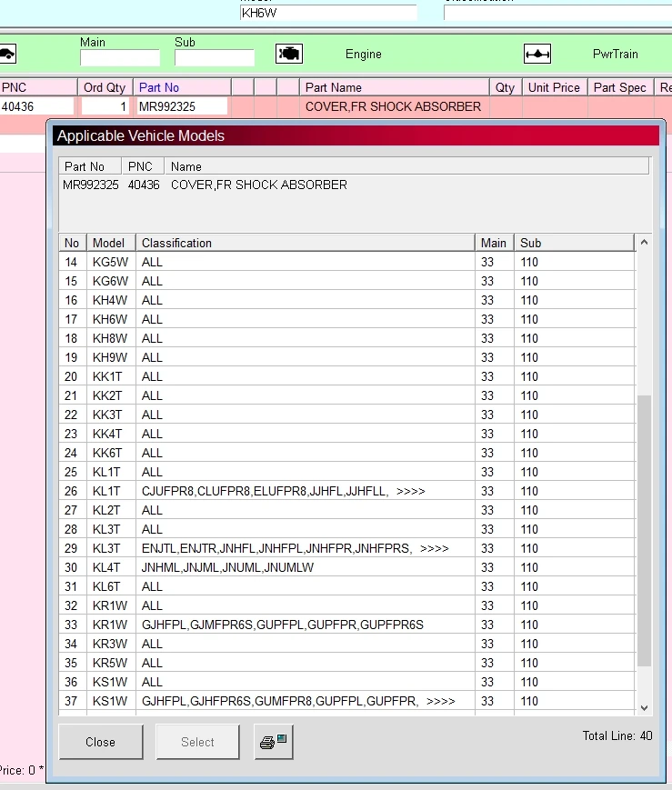Click COVER,FR SHOCK ABSORBER in dialog header
Image resolution: width=672 pixels, height=790 pixels.
[259, 185]
